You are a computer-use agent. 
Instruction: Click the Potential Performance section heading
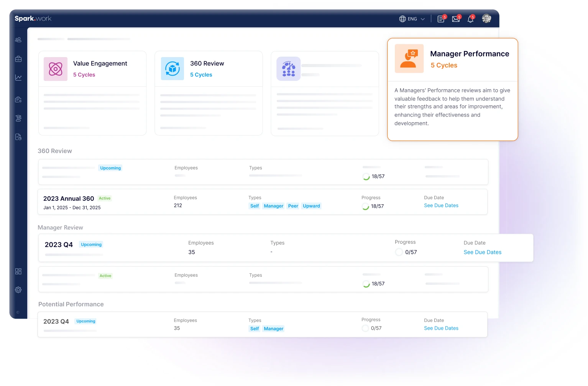[71, 304]
